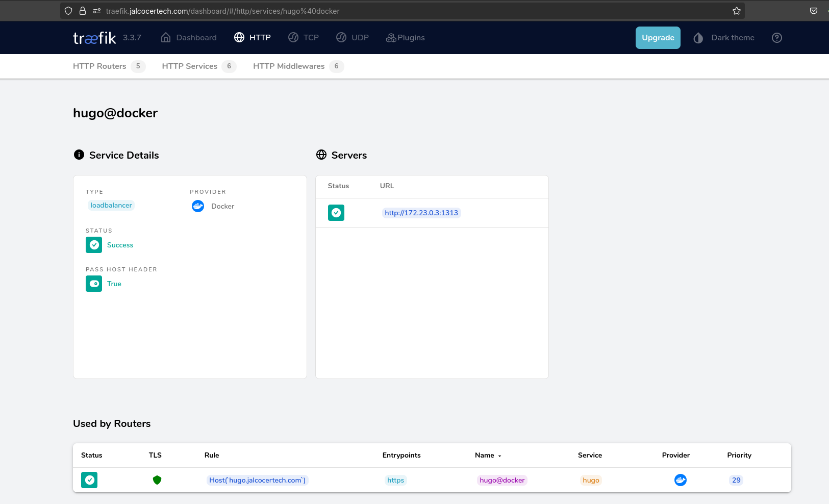This screenshot has height=504, width=829.
Task: Click the https entrypoint badge
Action: 395,480
